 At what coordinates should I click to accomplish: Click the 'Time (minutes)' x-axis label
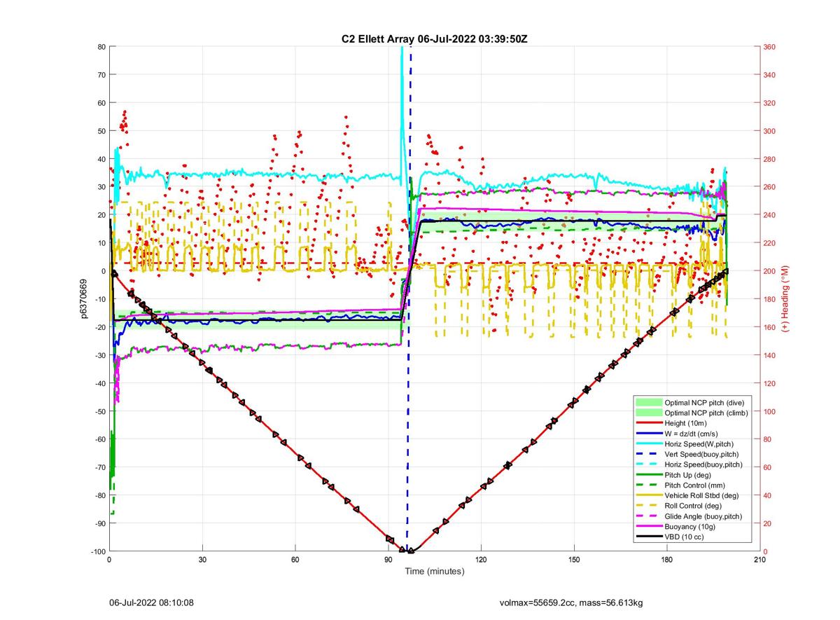pyautogui.click(x=434, y=571)
